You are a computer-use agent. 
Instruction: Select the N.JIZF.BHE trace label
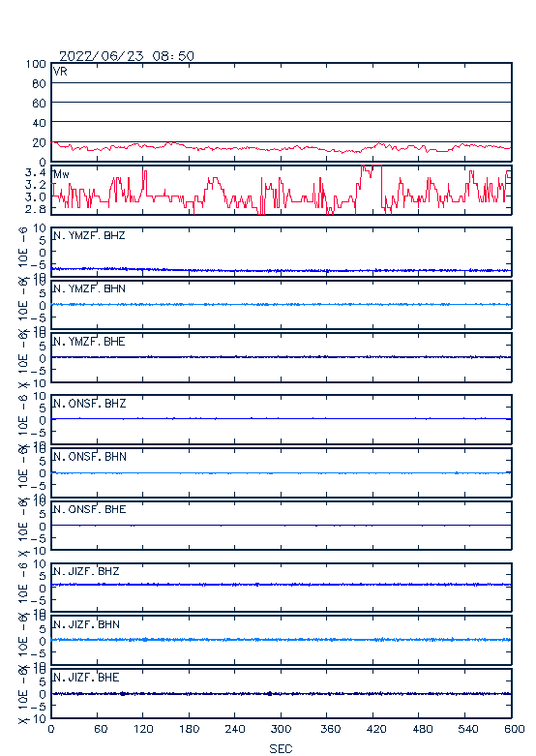[x=86, y=677]
